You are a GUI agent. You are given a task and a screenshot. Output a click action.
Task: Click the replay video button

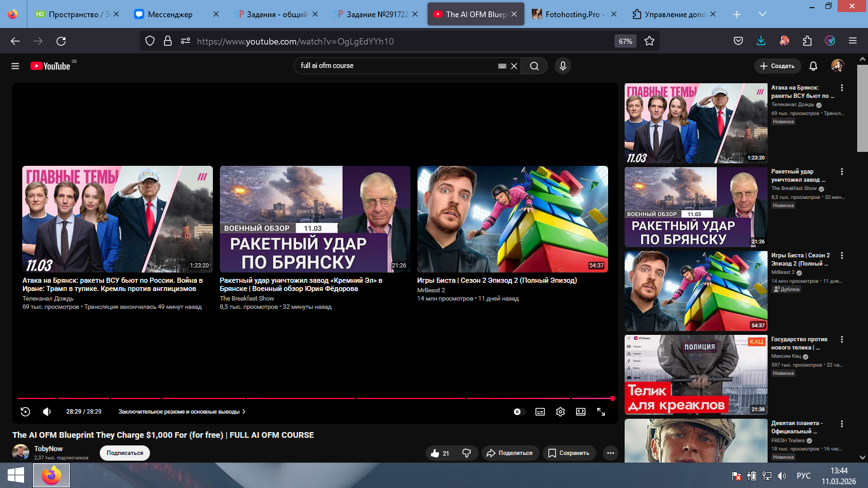coord(25,412)
